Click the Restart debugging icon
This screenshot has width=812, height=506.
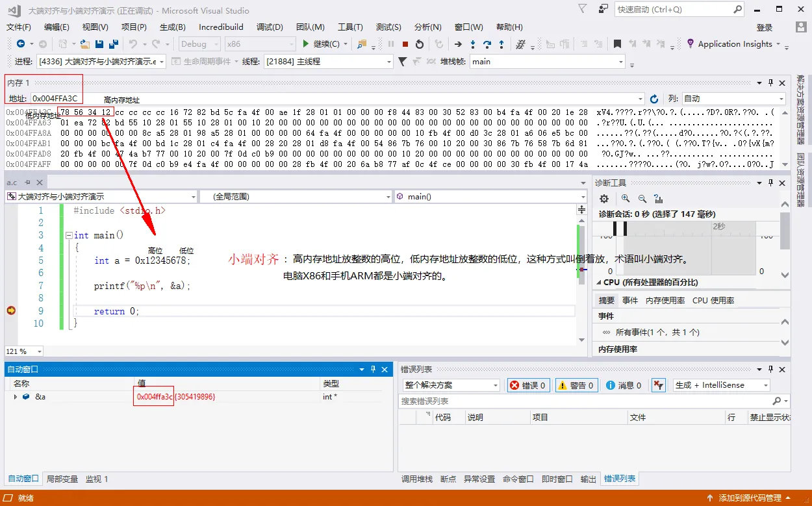click(x=420, y=44)
